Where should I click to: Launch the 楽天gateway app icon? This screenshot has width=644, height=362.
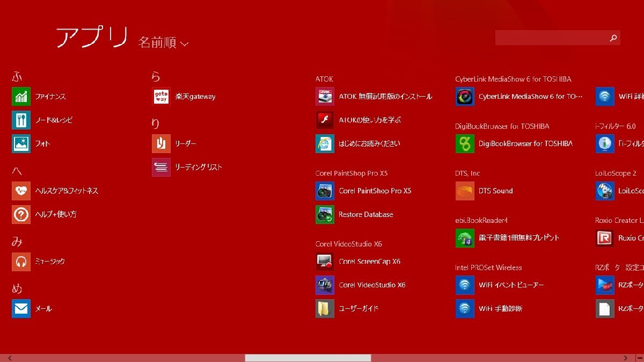tap(161, 97)
